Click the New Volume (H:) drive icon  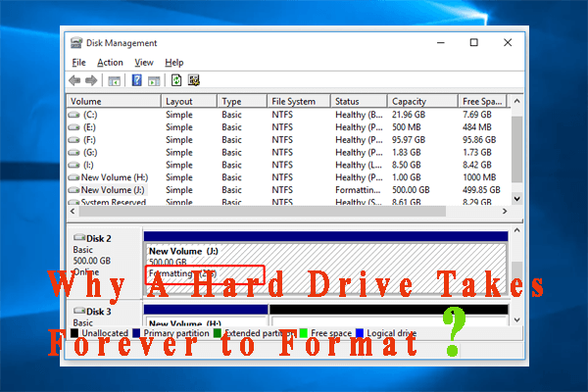pyautogui.click(x=73, y=177)
